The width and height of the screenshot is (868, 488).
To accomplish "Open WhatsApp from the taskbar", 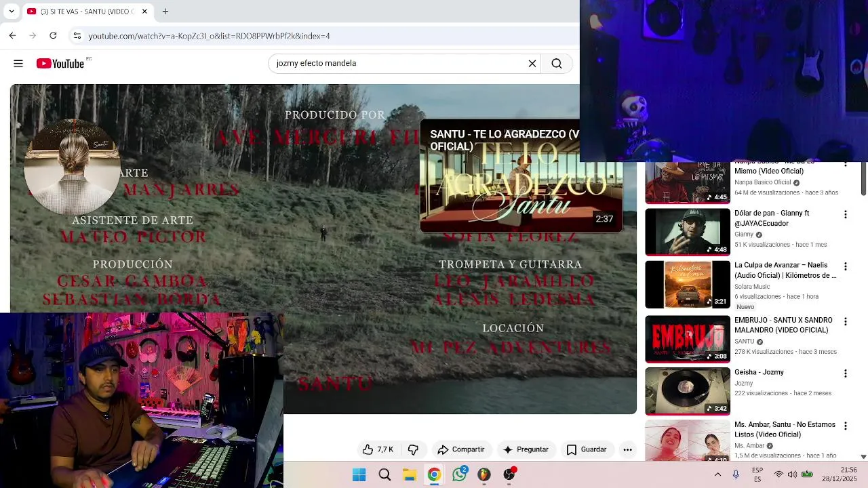I will [x=459, y=475].
